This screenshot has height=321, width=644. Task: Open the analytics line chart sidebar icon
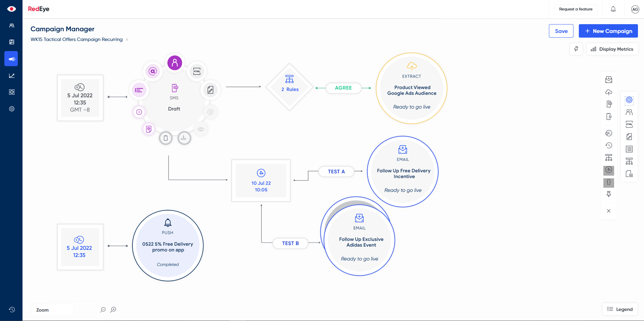[11, 76]
